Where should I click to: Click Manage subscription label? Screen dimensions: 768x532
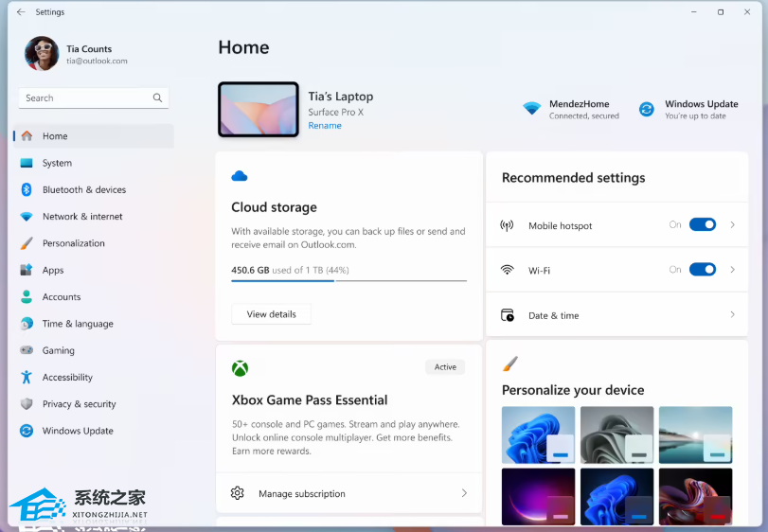click(302, 494)
